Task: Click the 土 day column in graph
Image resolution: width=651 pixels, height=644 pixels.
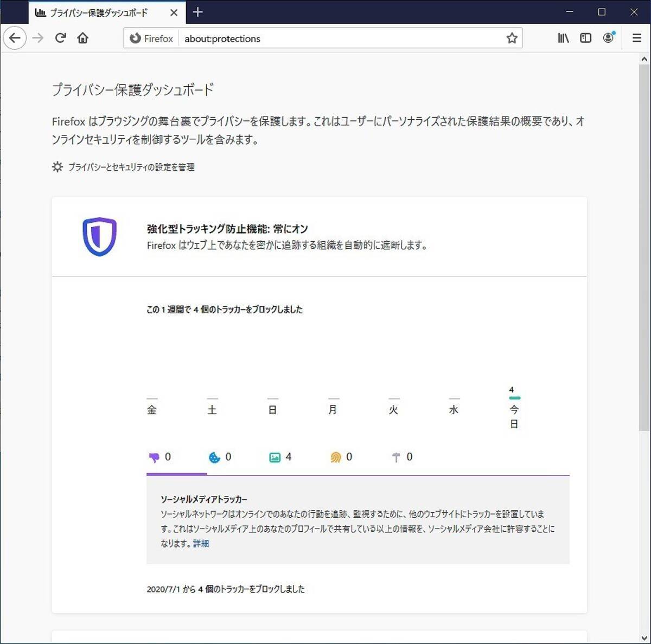Action: (x=212, y=407)
